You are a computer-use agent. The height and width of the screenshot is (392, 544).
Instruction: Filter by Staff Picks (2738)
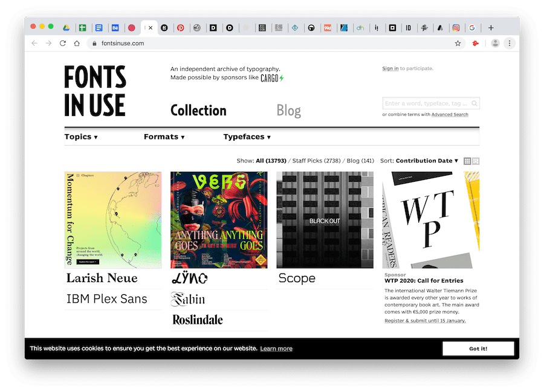[316, 161]
